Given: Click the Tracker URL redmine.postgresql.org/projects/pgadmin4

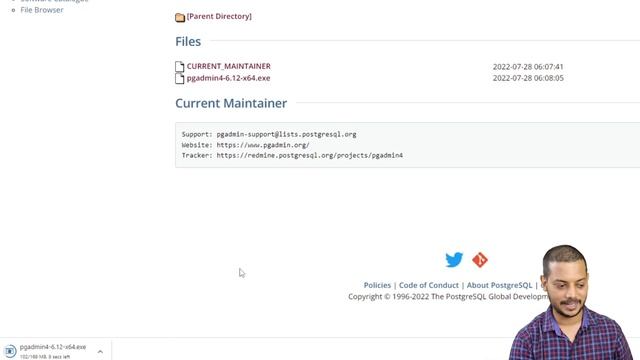Looking at the screenshot, I should (309, 156).
